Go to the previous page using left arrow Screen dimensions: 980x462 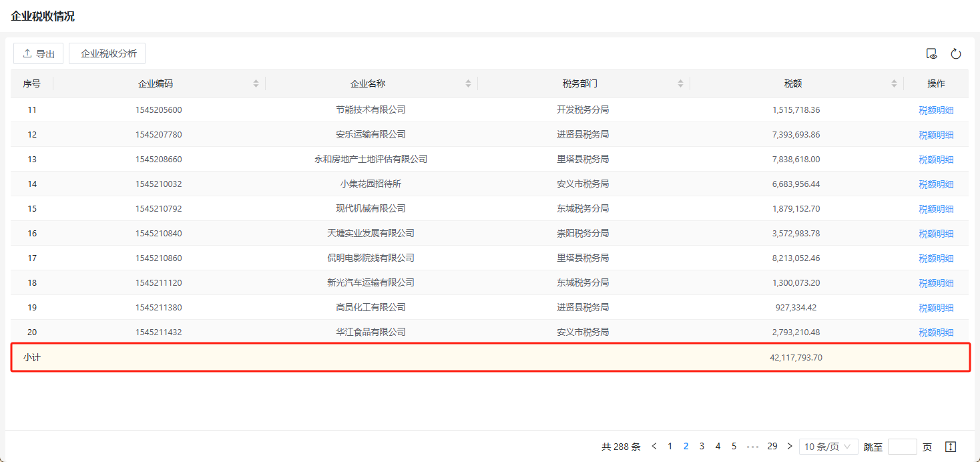[x=654, y=446]
